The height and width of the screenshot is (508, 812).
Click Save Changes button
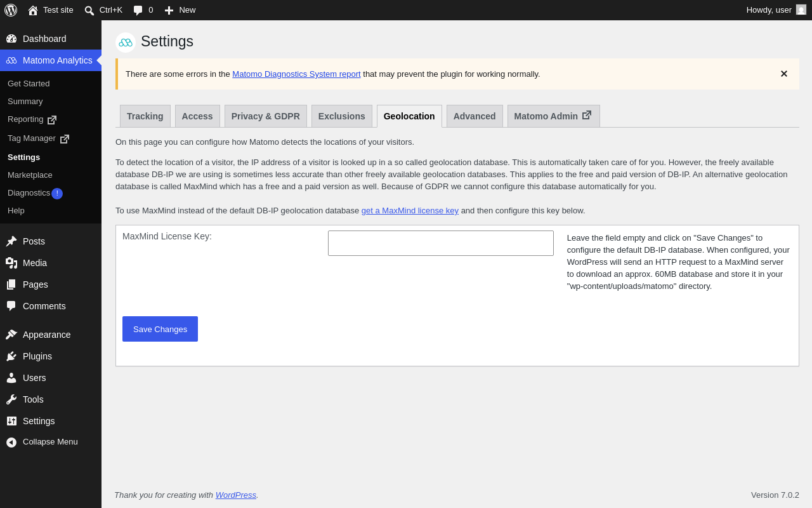(x=160, y=329)
